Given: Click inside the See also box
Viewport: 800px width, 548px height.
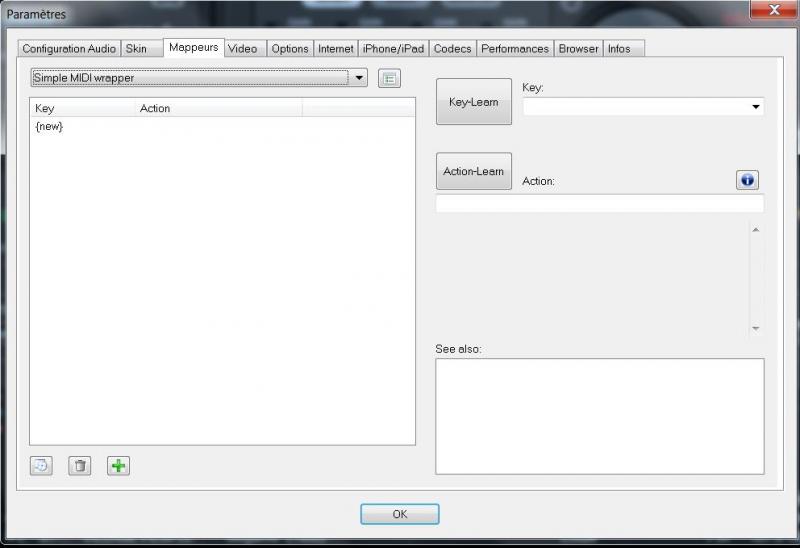Looking at the screenshot, I should point(600,416).
